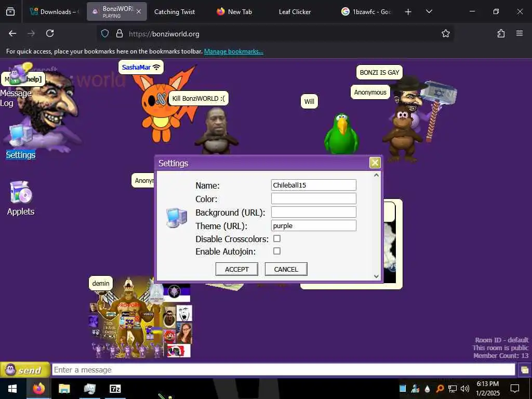The height and width of the screenshot is (399, 532).
Task: Click the Kill BonziWORLD speech bubble
Action: pos(198,98)
